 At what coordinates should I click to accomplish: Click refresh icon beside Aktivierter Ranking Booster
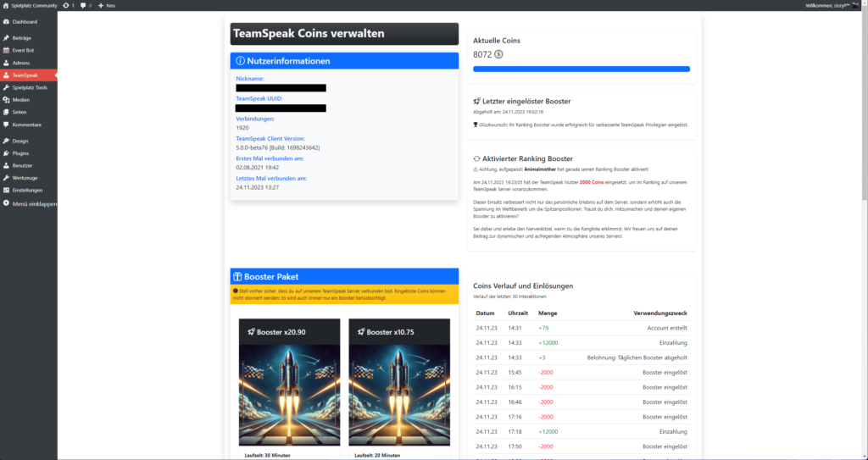[476, 159]
